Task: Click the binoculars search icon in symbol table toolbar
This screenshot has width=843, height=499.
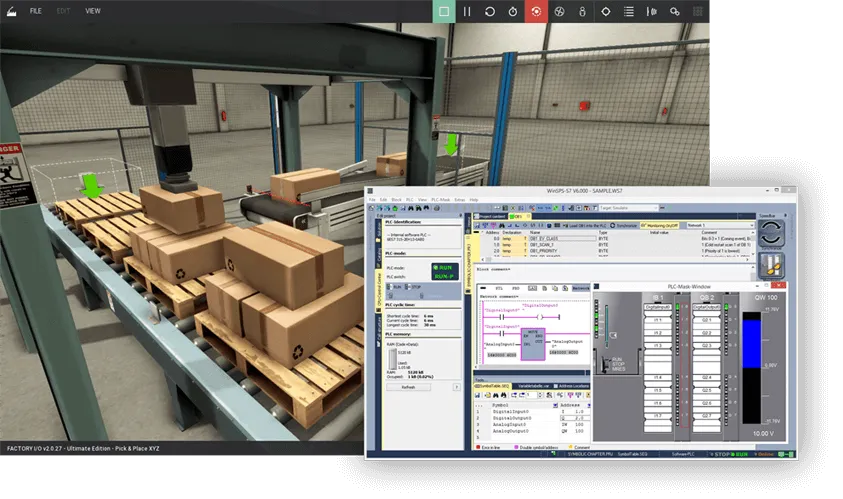Action: click(496, 395)
